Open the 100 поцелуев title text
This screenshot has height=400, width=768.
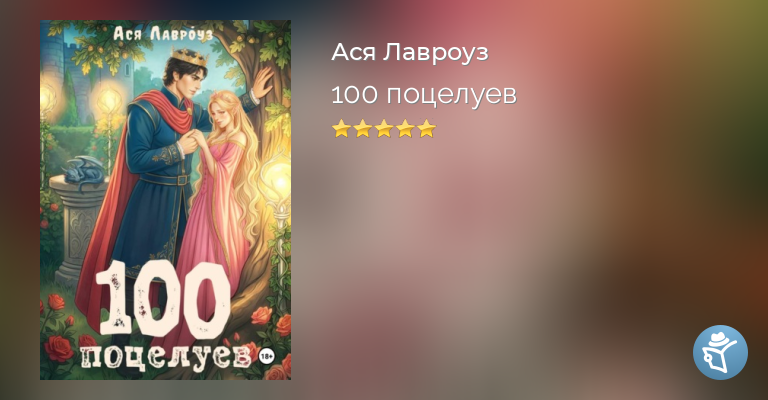click(424, 94)
